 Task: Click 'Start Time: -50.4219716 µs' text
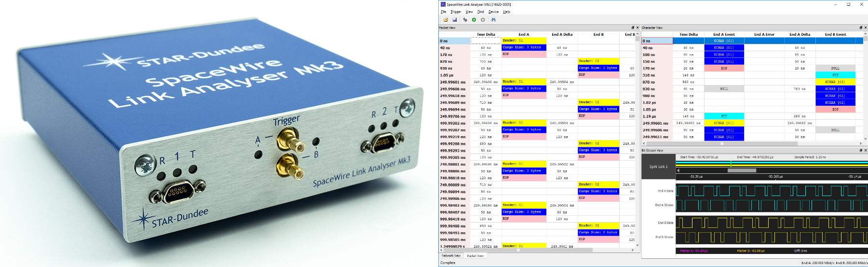(699, 157)
